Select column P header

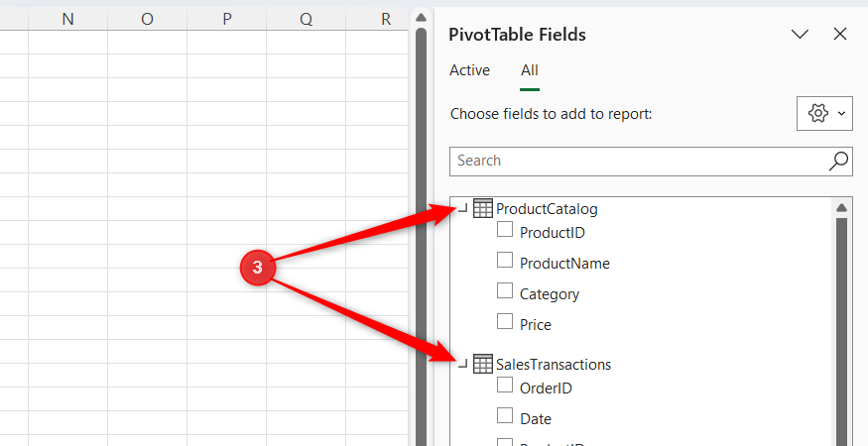[x=226, y=20]
